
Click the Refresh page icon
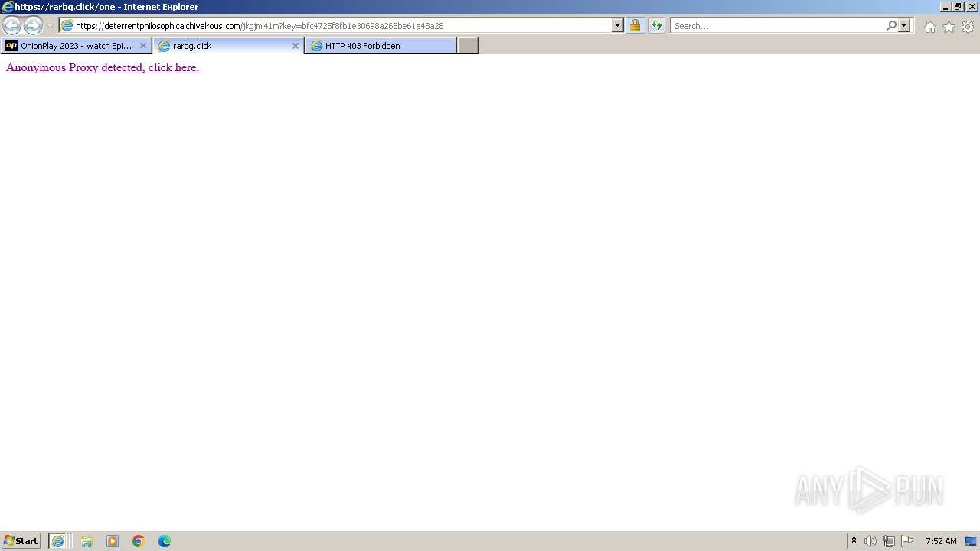click(x=657, y=25)
